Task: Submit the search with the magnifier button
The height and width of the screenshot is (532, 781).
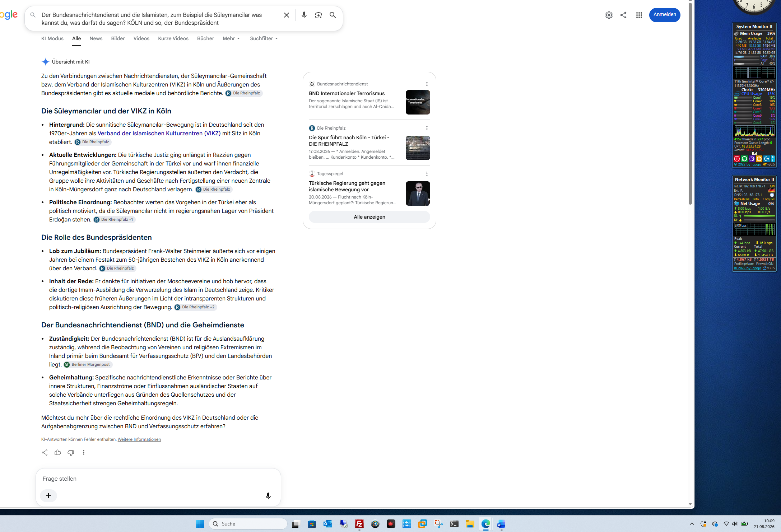Action: [x=333, y=15]
